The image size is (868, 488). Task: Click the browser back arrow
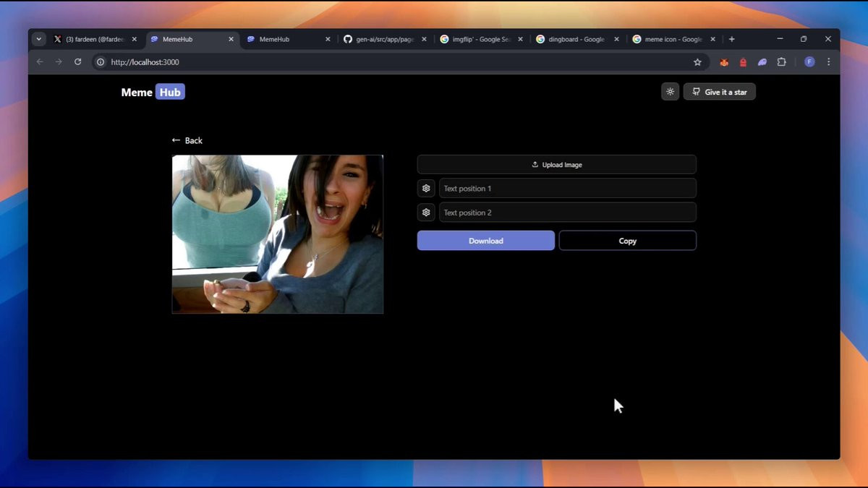click(40, 62)
